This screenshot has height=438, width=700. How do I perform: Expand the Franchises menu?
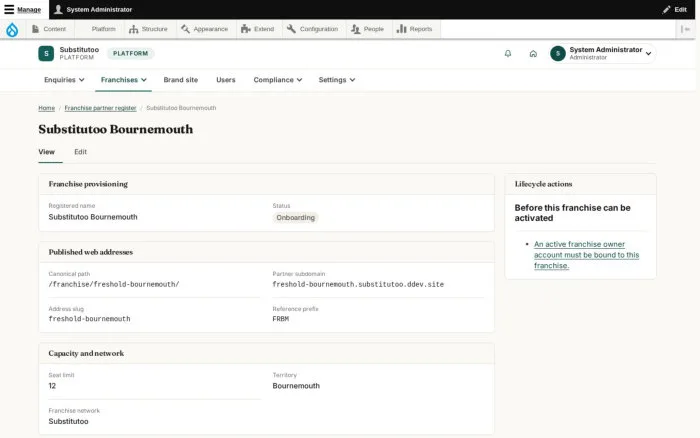point(123,80)
